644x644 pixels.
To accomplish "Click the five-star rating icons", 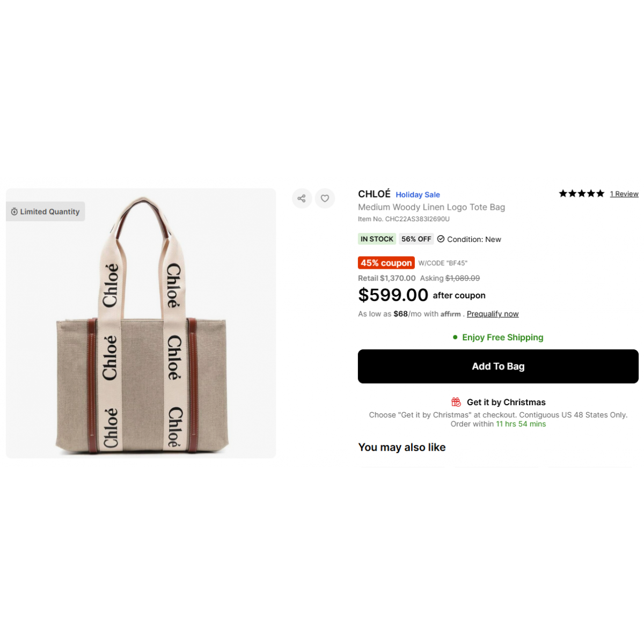I will (581, 194).
